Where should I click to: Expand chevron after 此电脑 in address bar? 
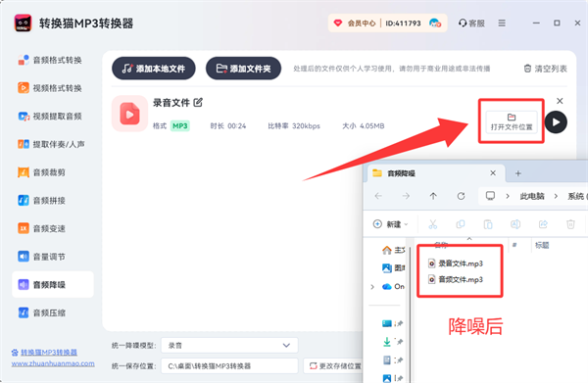(x=556, y=196)
